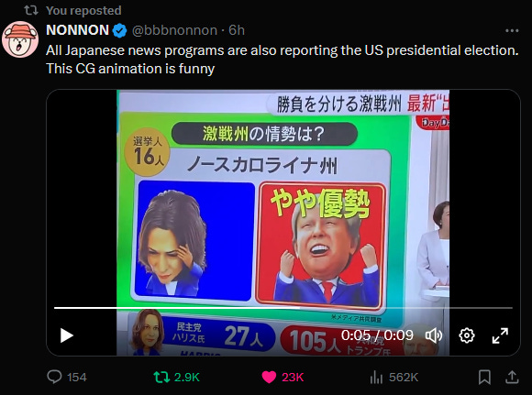This screenshot has width=532, height=395.
Task: Open the tweet text about Japanese news
Action: click(x=283, y=60)
